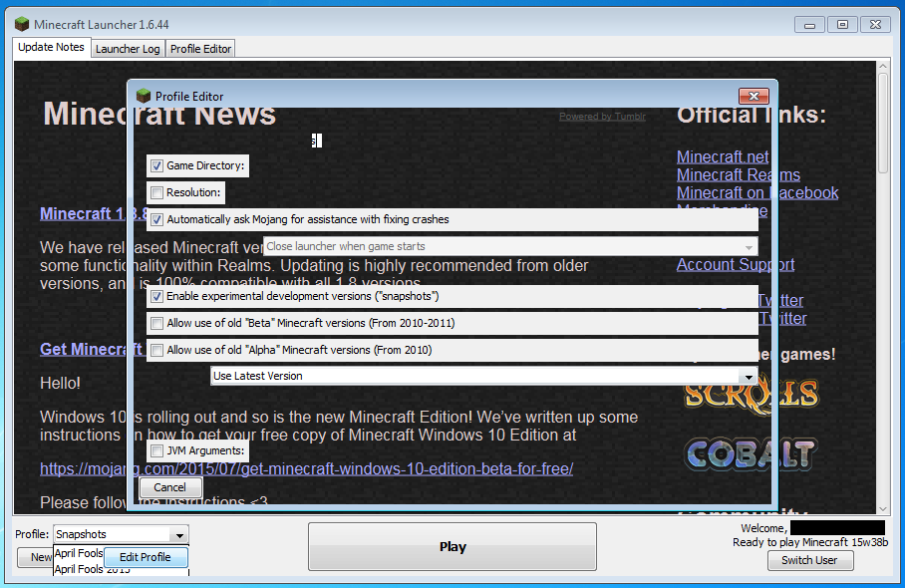Open the Minecraft on Facebook link
905x588 pixels.
[x=757, y=192]
